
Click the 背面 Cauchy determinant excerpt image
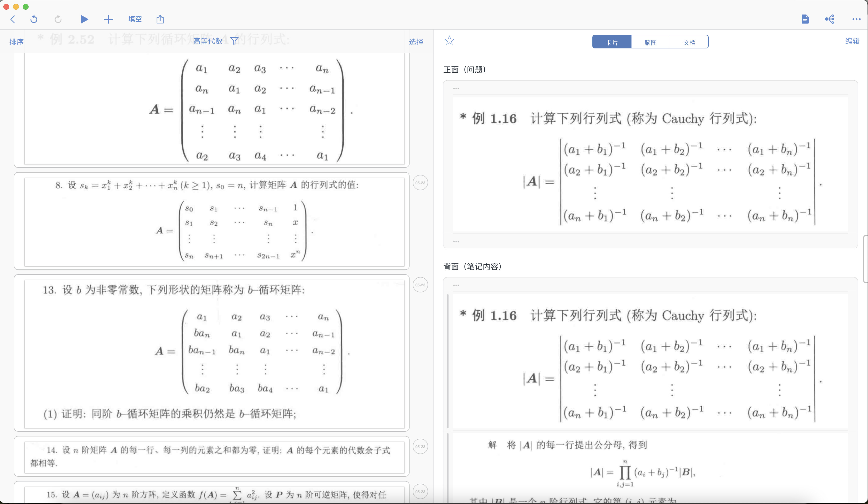(x=650, y=361)
